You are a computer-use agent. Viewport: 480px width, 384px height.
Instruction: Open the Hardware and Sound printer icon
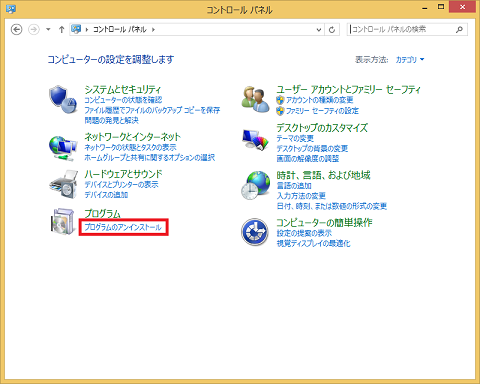[63, 185]
